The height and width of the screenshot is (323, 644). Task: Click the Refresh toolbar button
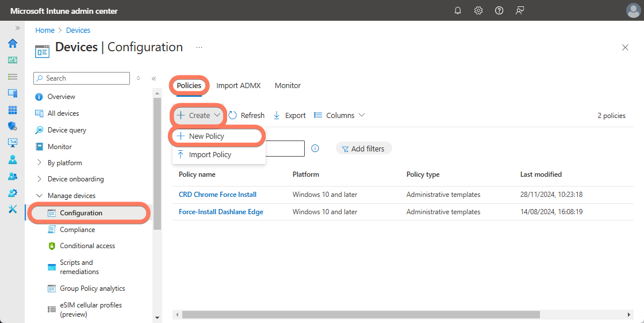tap(247, 115)
